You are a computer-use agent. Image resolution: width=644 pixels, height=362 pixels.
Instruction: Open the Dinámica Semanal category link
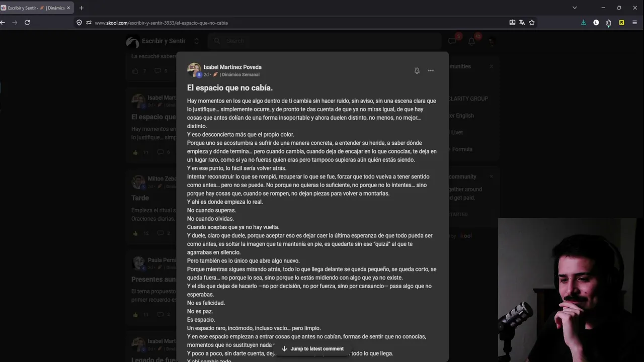point(240,74)
